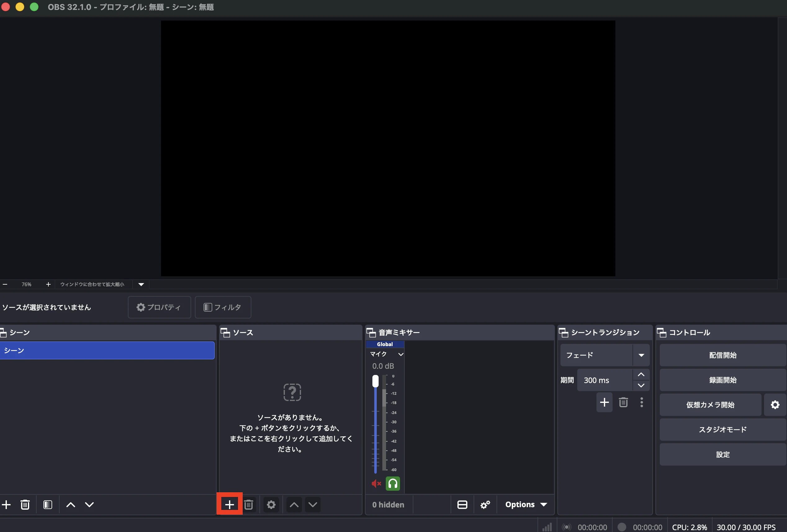This screenshot has width=787, height=532.
Task: Open source properties gear in Sources toolbar
Action: [x=271, y=505]
